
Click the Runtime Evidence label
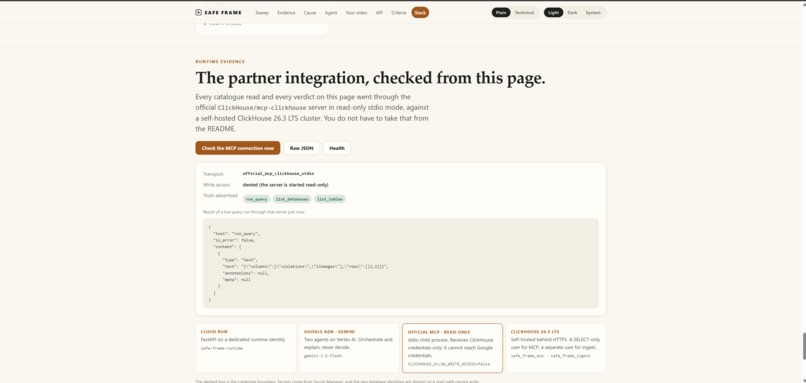pos(220,62)
